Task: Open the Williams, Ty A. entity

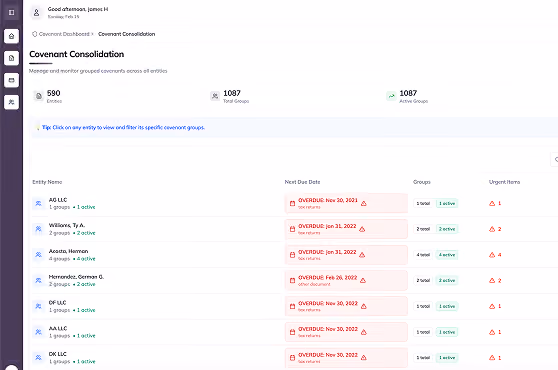Action: [67, 226]
